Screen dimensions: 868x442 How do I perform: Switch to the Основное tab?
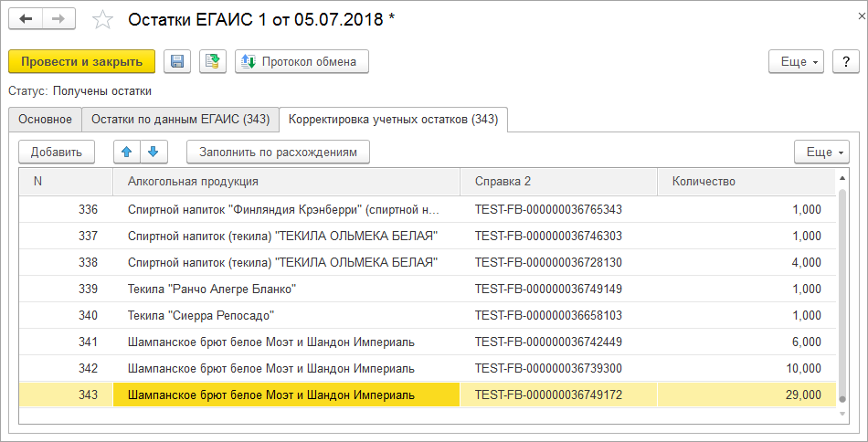[x=45, y=120]
